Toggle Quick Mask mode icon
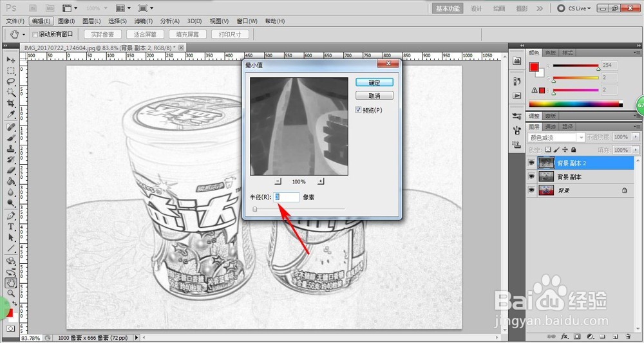This screenshot has width=644, height=343. tap(11, 329)
